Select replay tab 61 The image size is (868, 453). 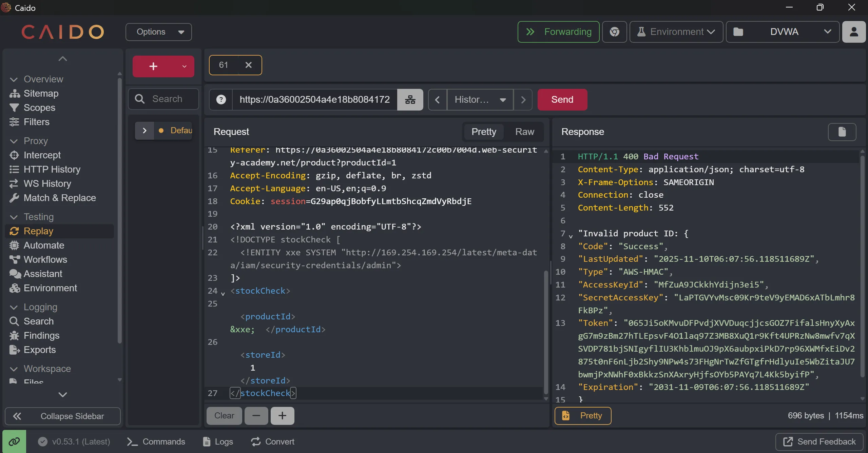pyautogui.click(x=224, y=65)
